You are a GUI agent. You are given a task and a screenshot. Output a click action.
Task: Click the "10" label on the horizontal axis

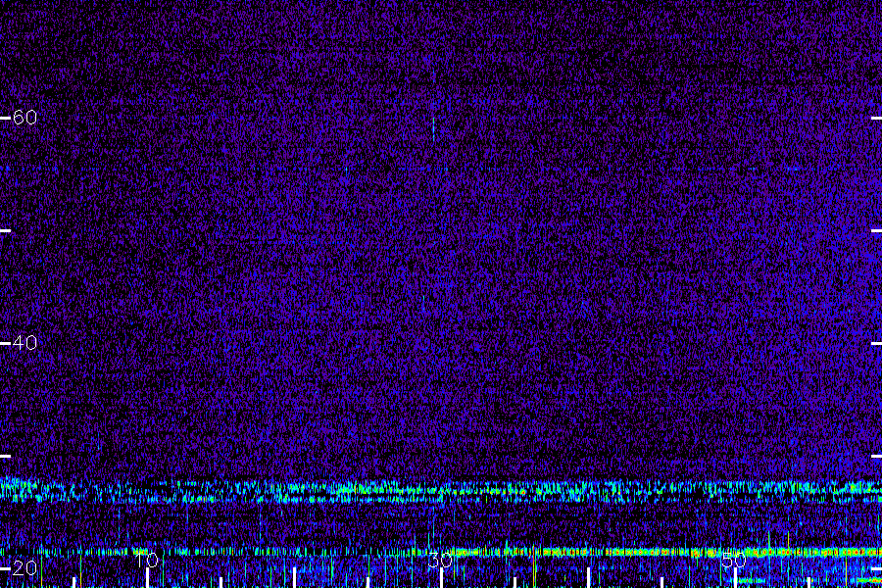(x=146, y=560)
